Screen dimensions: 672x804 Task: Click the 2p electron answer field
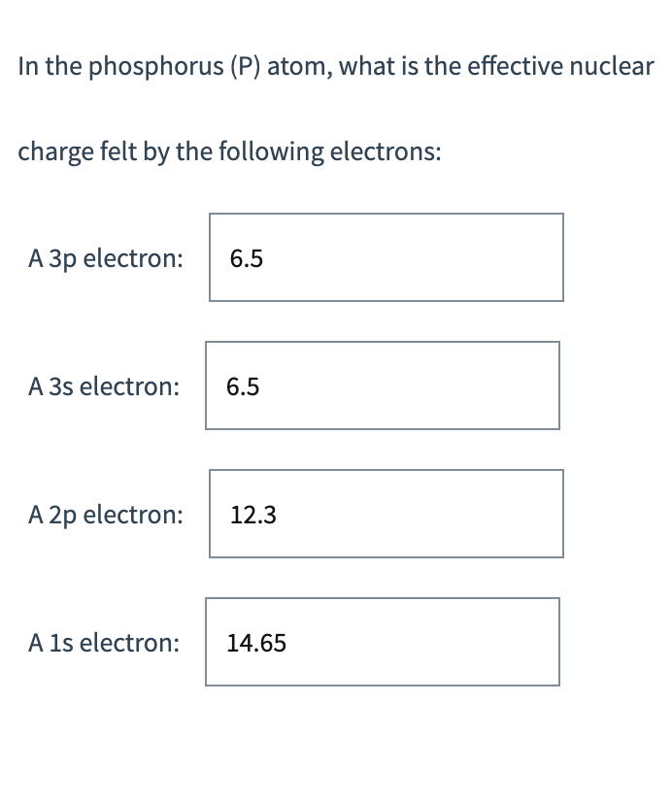point(386,513)
